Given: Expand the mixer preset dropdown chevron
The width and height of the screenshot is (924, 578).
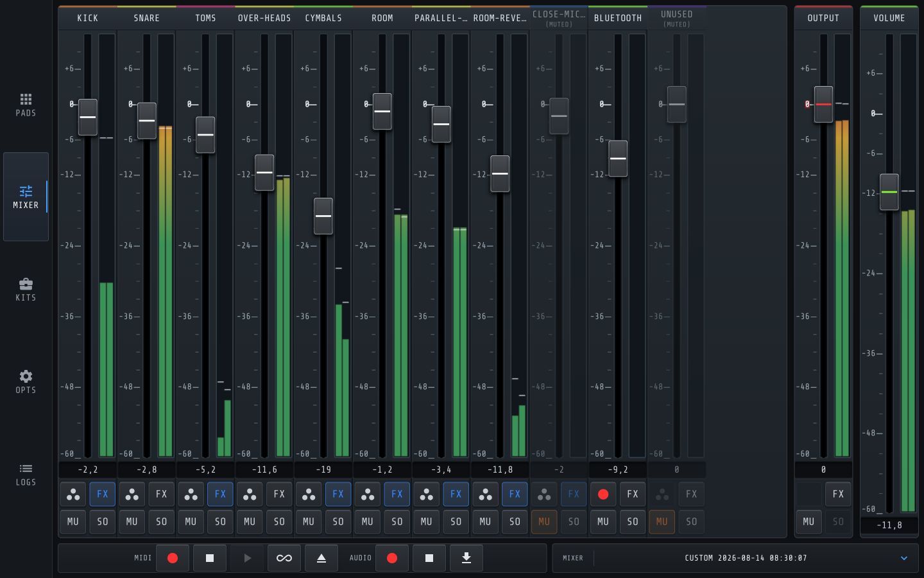Looking at the screenshot, I should [904, 558].
